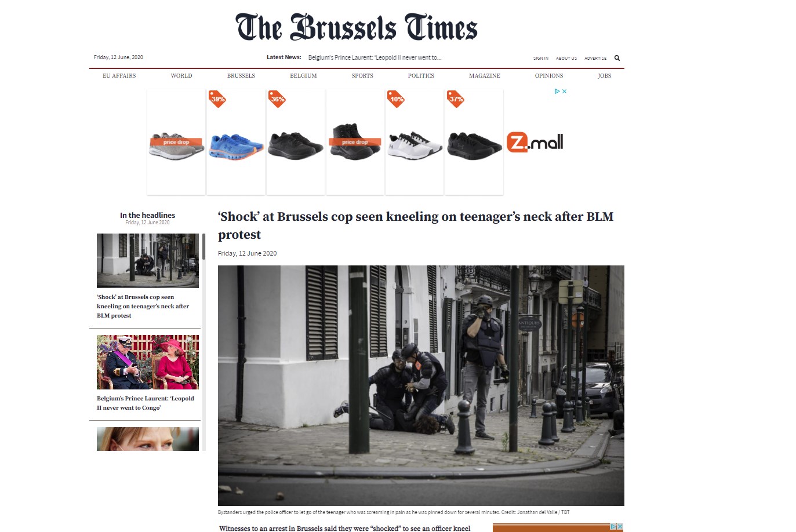
Task: Close the shoe ad with X
Action: click(x=565, y=92)
